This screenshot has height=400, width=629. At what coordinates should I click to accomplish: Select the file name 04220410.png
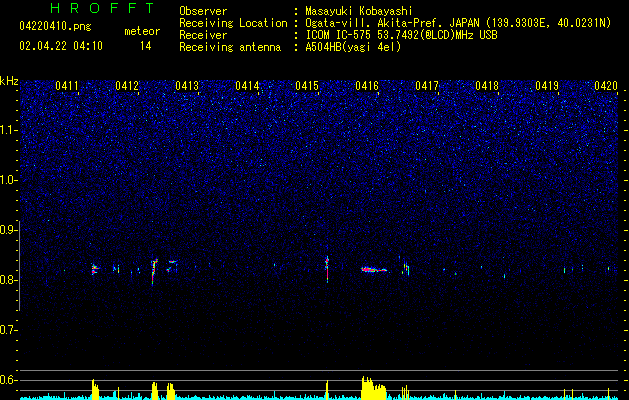[55, 26]
